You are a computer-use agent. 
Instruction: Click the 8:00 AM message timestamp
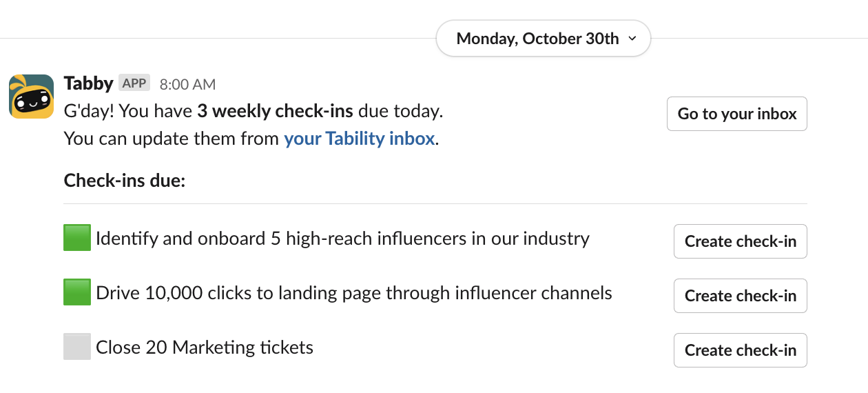pos(187,85)
